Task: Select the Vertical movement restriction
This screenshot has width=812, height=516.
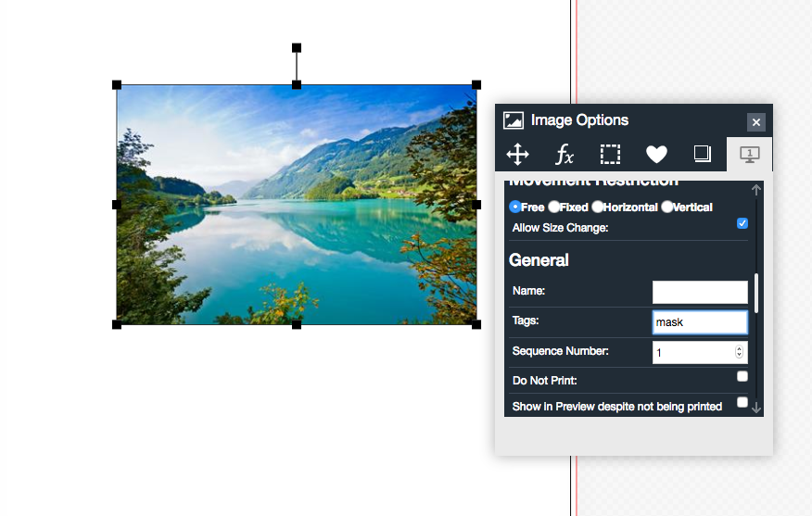Action: click(666, 207)
